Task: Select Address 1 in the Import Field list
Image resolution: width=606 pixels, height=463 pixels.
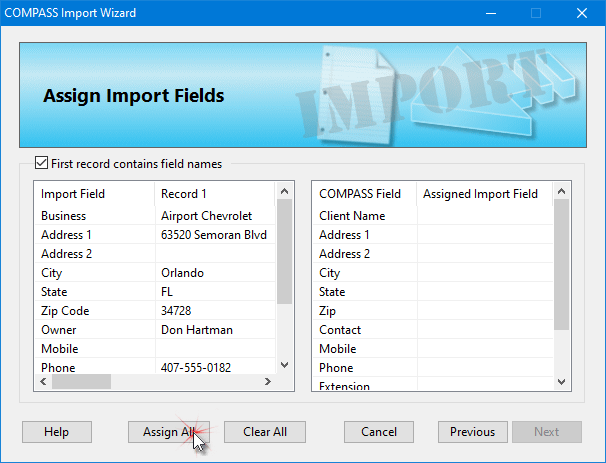Action: click(66, 235)
